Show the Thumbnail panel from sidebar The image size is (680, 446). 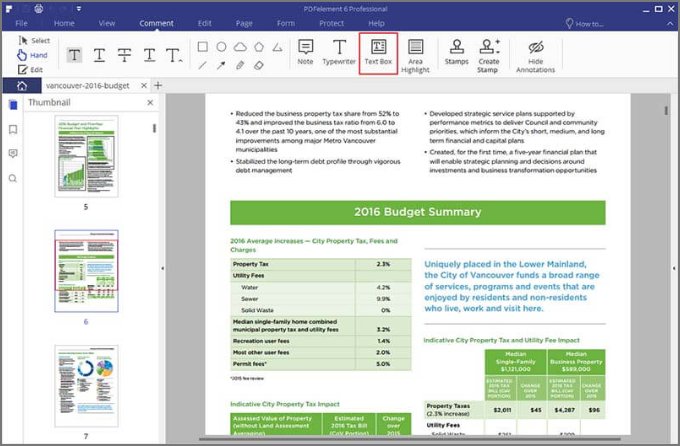(13, 105)
